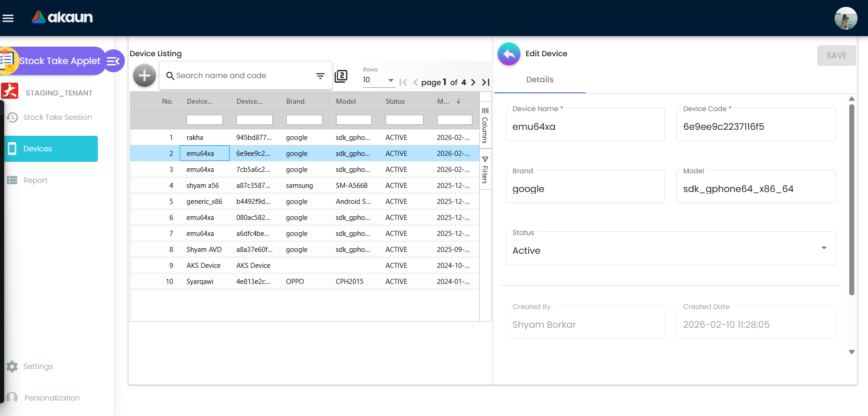Open Settings from the sidebar
Viewport: 868px width, 416px height.
(38, 366)
